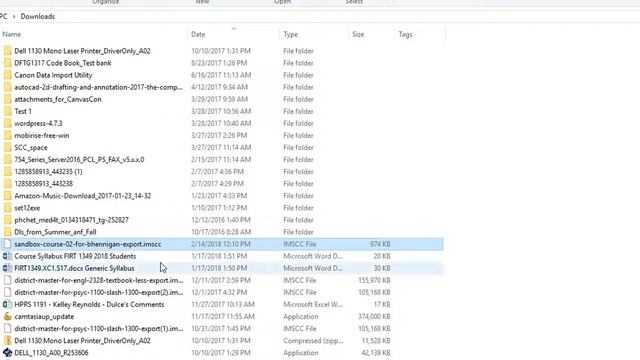Viewport: 640px width, 360px height.
Task: Click size value 374,000 KB
Action: click(x=374, y=316)
